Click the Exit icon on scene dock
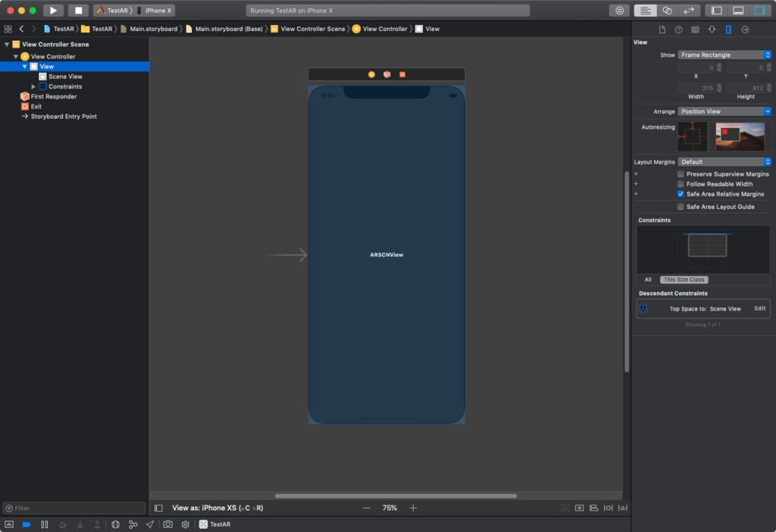This screenshot has height=532, width=776. [402, 75]
